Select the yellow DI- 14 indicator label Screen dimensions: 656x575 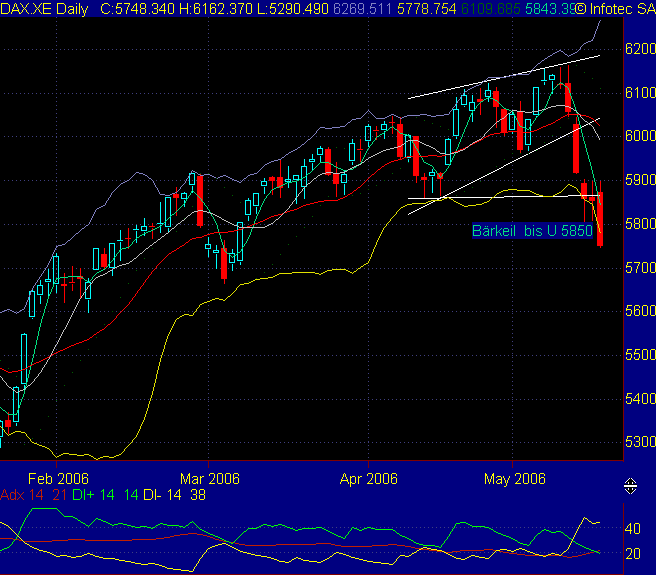162,495
